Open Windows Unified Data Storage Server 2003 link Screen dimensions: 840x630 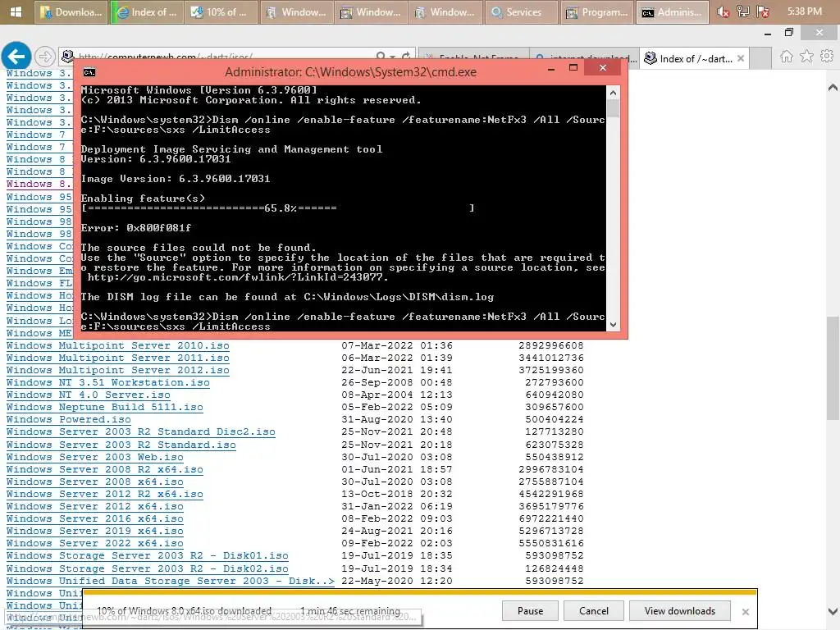pos(171,581)
